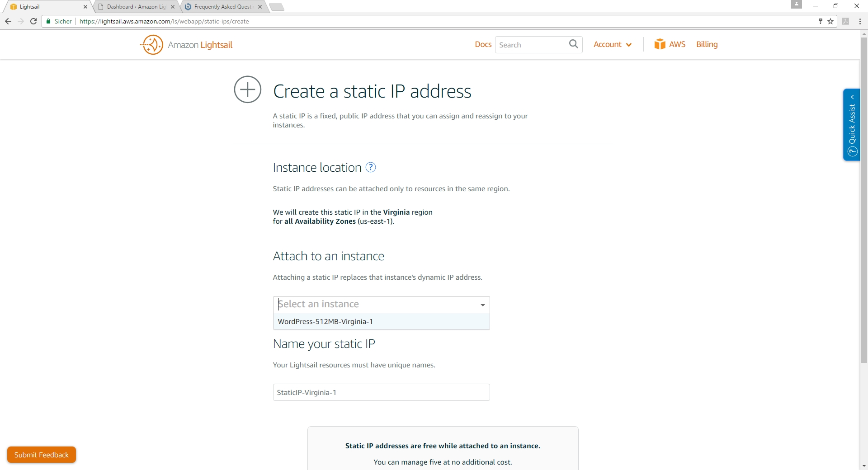
Task: Click the Attach to an instance heading
Action: [329, 256]
